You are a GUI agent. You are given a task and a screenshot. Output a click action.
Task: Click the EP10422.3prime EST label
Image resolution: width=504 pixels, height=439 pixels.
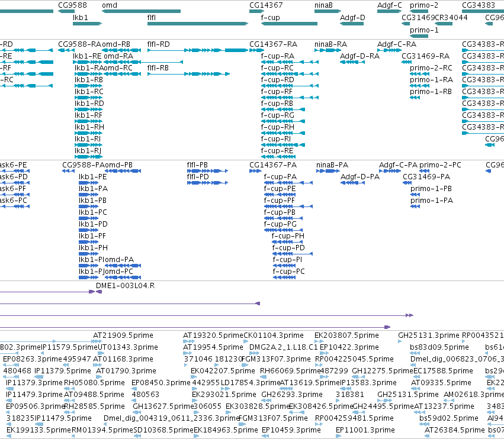click(349, 347)
